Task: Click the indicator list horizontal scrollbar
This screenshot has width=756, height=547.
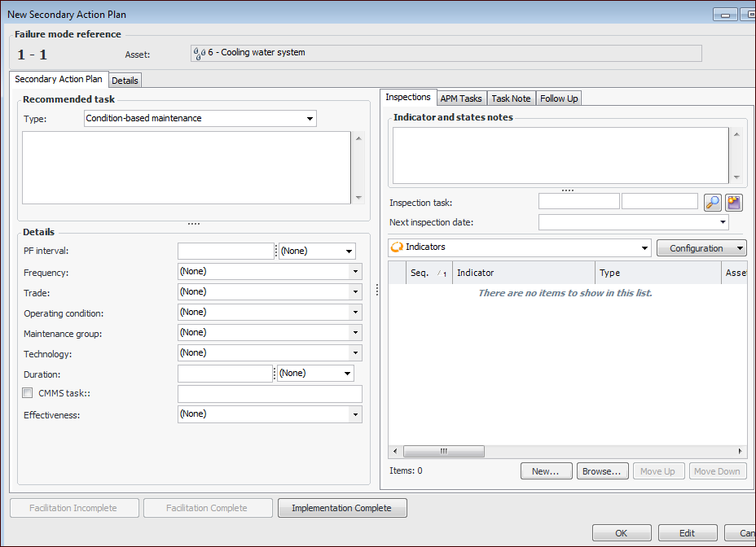Action: tap(444, 451)
